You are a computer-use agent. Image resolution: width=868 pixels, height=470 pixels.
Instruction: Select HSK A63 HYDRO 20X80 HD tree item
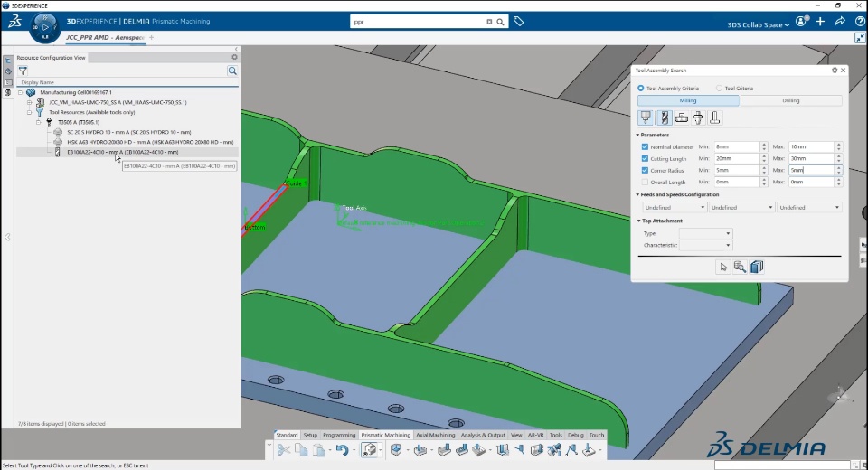[150, 142]
